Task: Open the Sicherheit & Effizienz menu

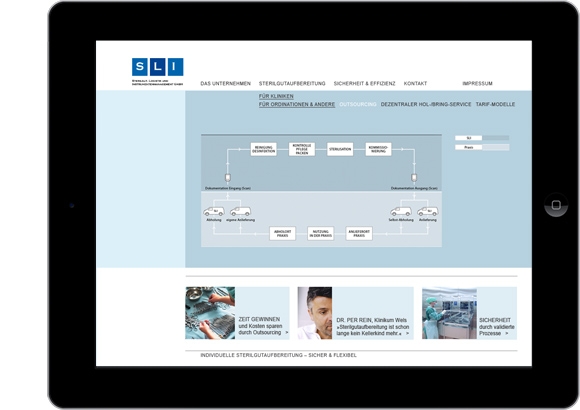Action: coord(364,84)
